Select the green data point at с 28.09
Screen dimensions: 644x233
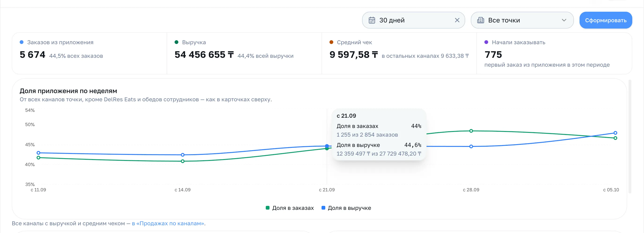[x=471, y=131]
